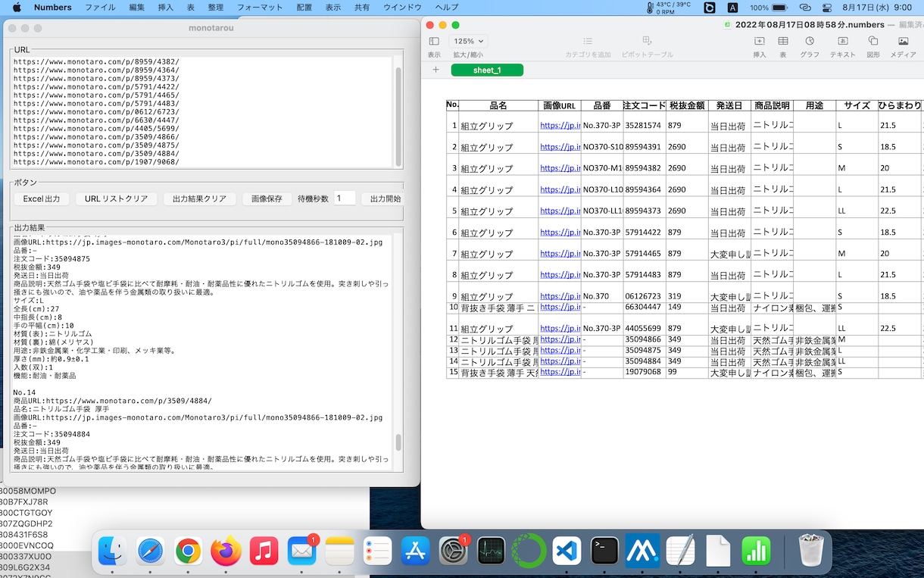Add a new sheet with the plus icon
This screenshot has width=924, height=578.
[x=435, y=70]
